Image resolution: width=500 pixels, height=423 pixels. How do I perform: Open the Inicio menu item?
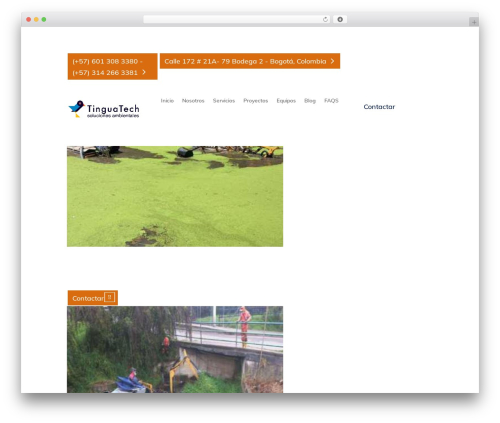[167, 100]
